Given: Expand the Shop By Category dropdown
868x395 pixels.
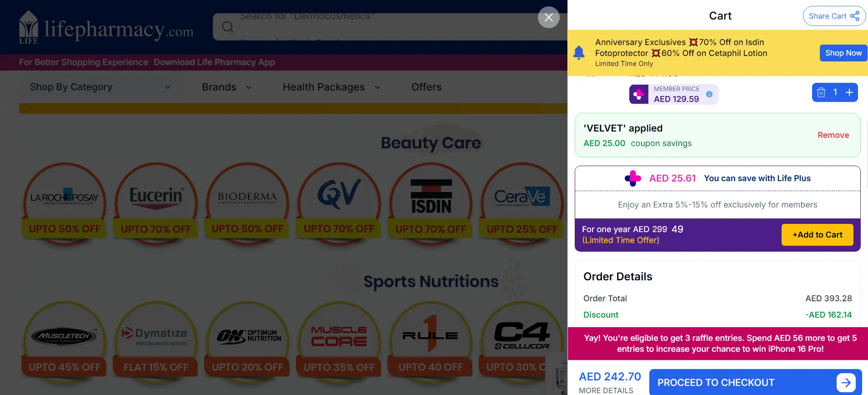Looking at the screenshot, I should [100, 87].
